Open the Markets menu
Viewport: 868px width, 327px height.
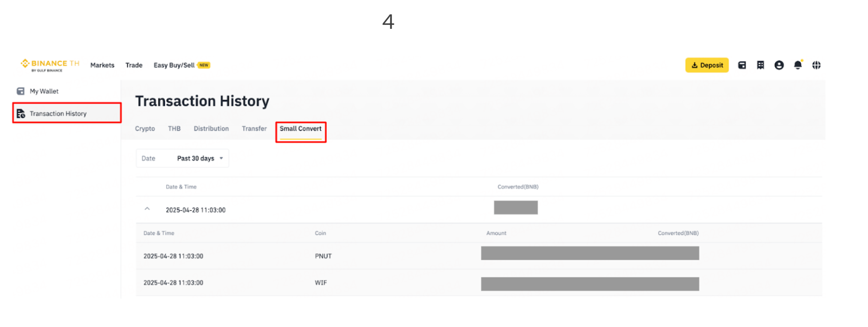point(102,65)
